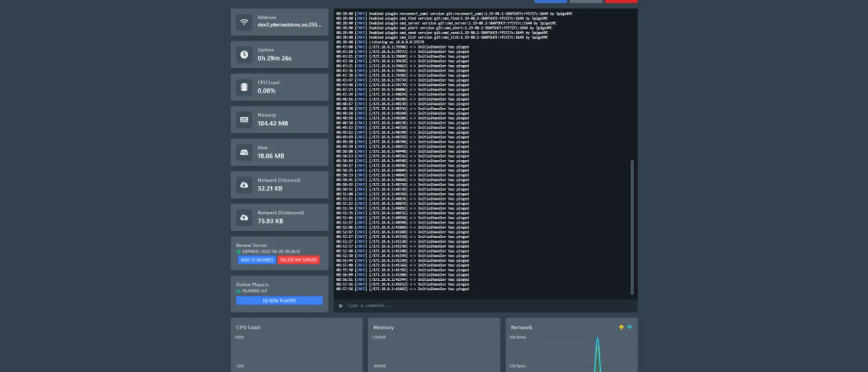Viewport: 868px width, 372px height.
Task: Click the server address dev2.pteroaddons.eu text
Action: coord(290,25)
